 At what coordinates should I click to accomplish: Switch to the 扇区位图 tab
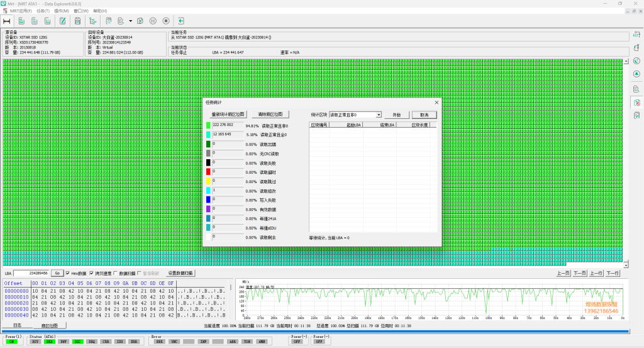49,325
